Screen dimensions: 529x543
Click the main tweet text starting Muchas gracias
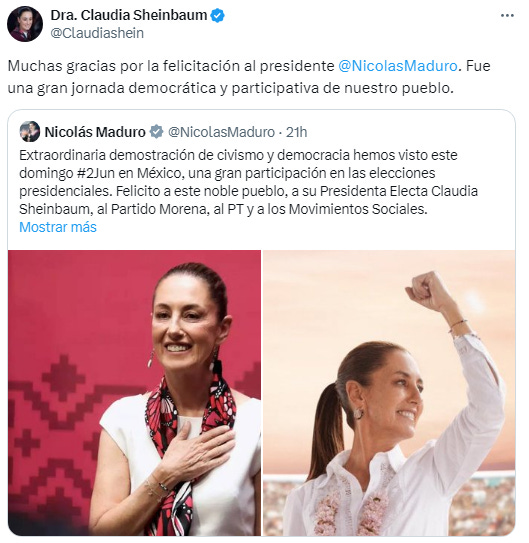(x=249, y=77)
